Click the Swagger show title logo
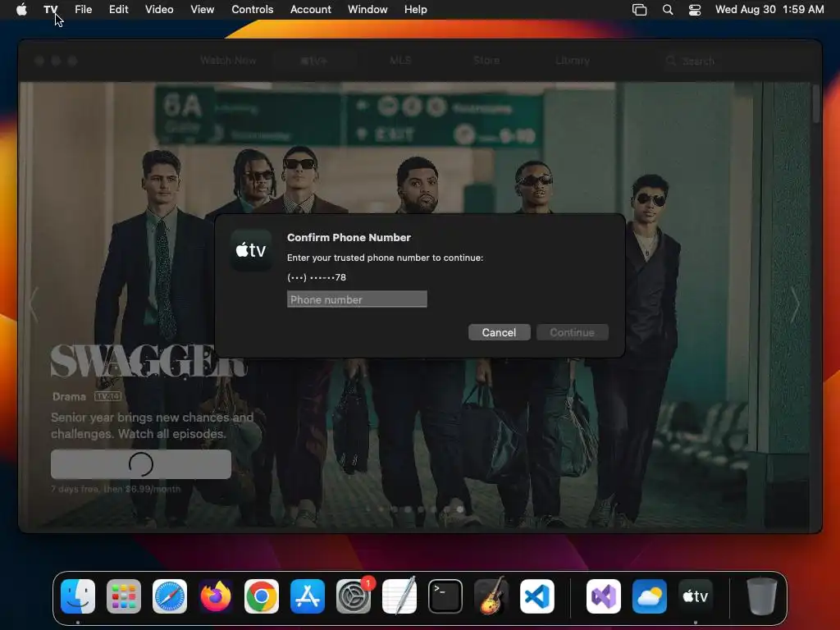 148,361
